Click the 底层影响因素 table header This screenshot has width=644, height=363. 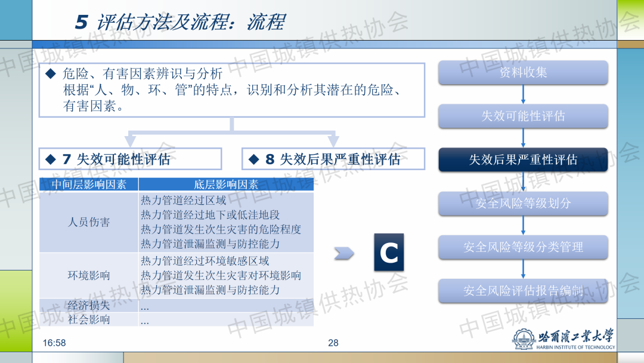(x=226, y=184)
